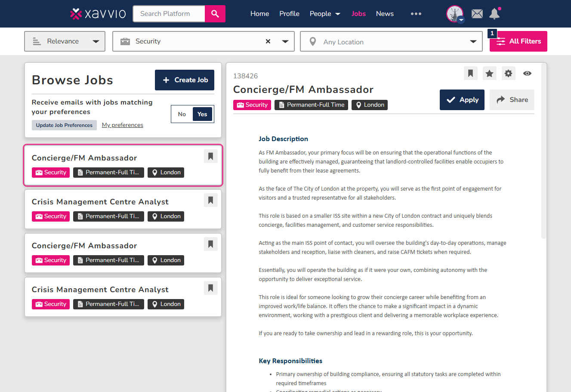Screen dimensions: 571x392
Task: Click the Security tag in job detail
Action: point(252,105)
